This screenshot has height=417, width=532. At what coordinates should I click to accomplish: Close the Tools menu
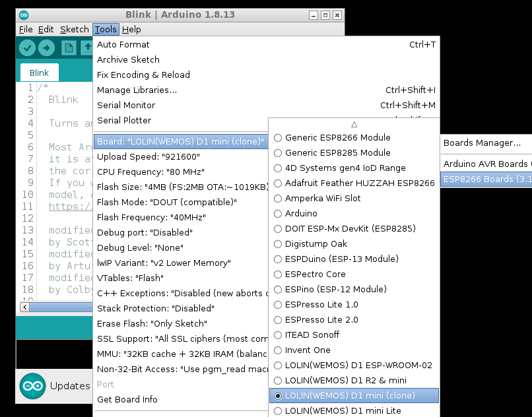(106, 30)
